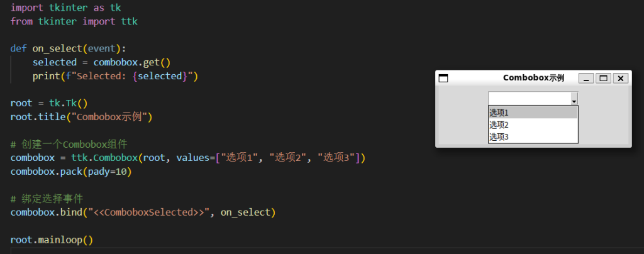Click the 'root = tk.Tk()' code line
Viewport: 644px width, 254px height.
coord(49,103)
